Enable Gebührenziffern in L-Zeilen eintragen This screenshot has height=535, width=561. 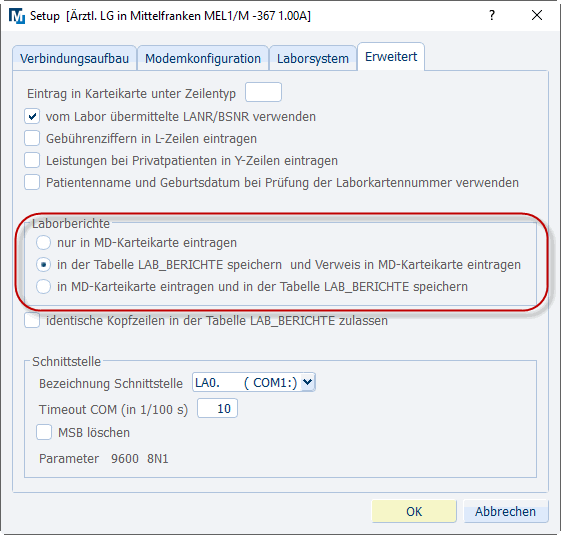coord(32,138)
